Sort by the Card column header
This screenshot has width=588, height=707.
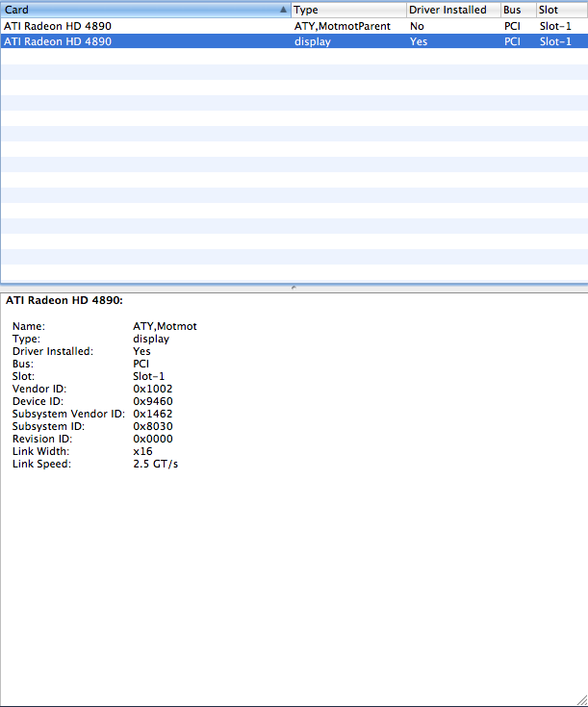[145, 10]
